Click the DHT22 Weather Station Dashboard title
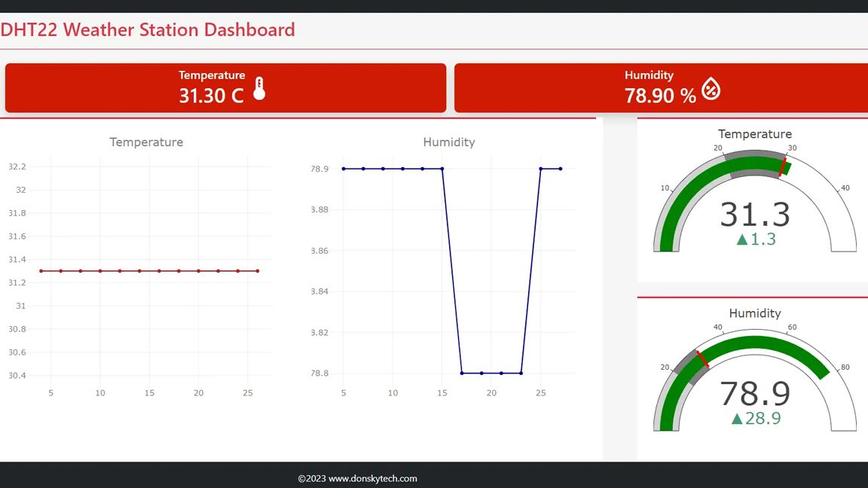The height and width of the screenshot is (488, 868). pyautogui.click(x=147, y=29)
